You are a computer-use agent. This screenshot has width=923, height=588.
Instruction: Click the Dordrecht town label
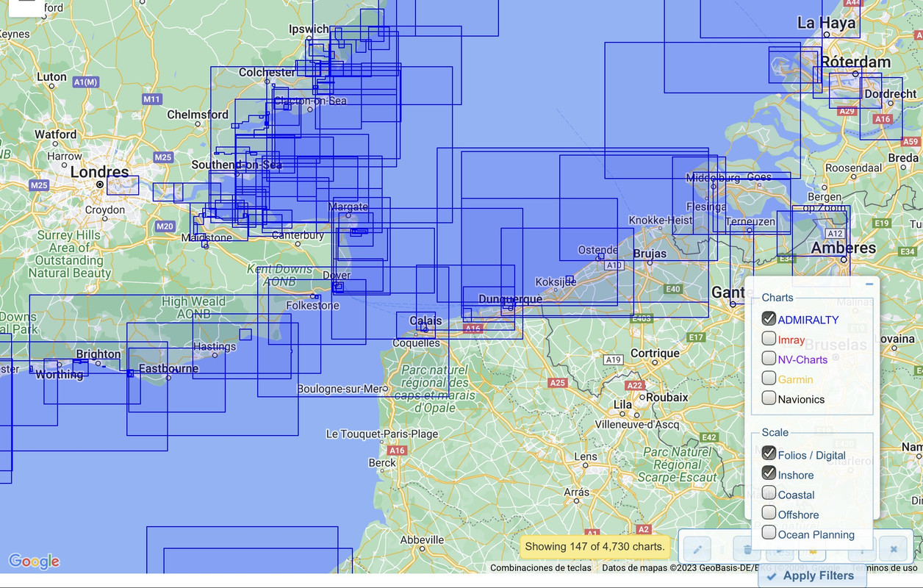click(x=891, y=94)
